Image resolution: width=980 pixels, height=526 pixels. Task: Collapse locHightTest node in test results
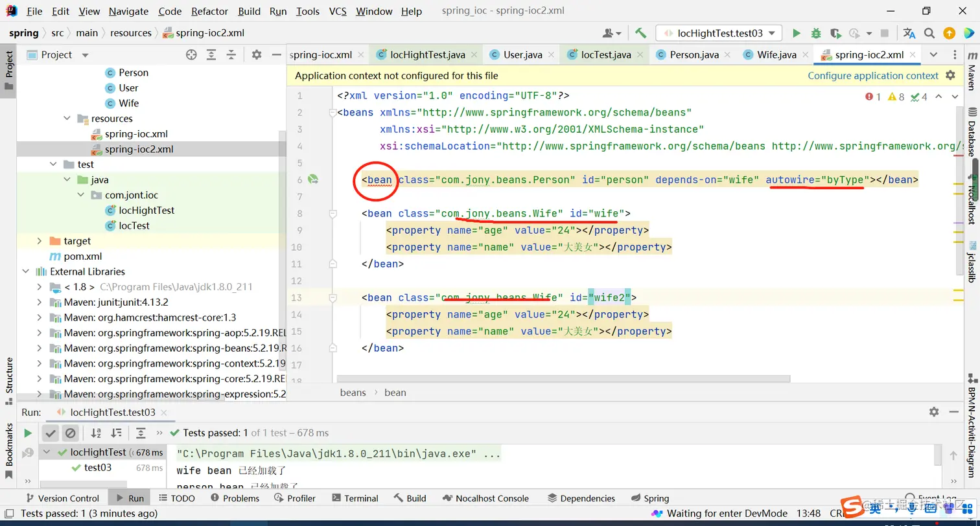[48, 452]
